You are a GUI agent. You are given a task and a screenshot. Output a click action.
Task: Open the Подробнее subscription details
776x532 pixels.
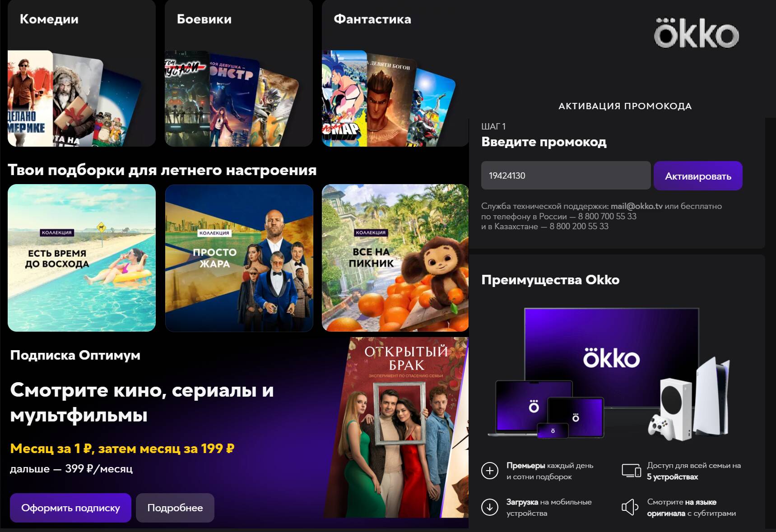click(x=175, y=508)
